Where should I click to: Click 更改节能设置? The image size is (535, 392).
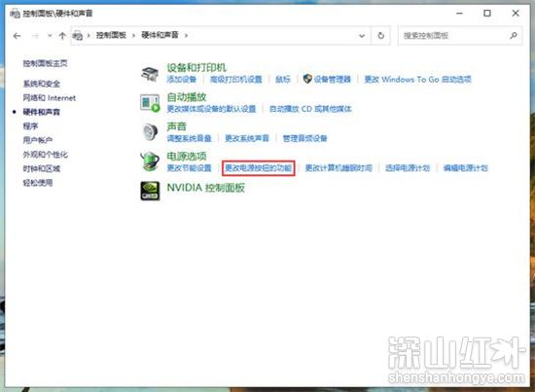190,168
